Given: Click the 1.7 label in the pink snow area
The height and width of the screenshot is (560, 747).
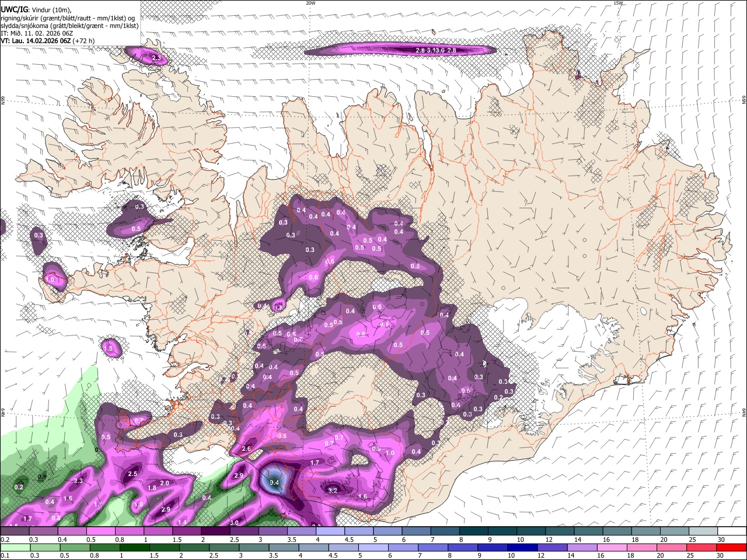Looking at the screenshot, I should [x=315, y=463].
